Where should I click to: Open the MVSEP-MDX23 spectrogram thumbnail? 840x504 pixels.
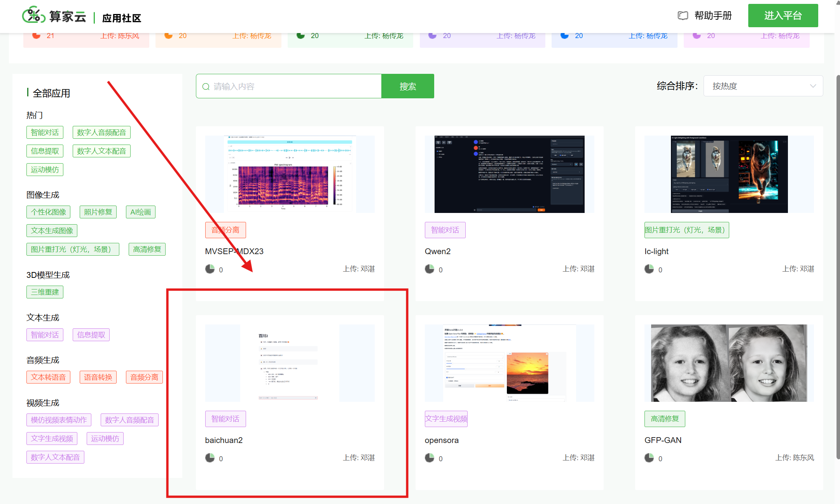[x=290, y=174]
